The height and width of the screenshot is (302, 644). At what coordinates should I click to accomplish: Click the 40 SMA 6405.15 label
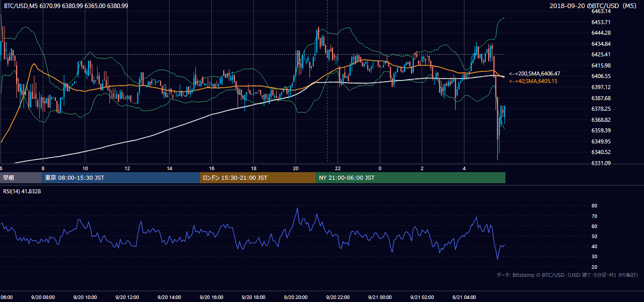(x=533, y=81)
